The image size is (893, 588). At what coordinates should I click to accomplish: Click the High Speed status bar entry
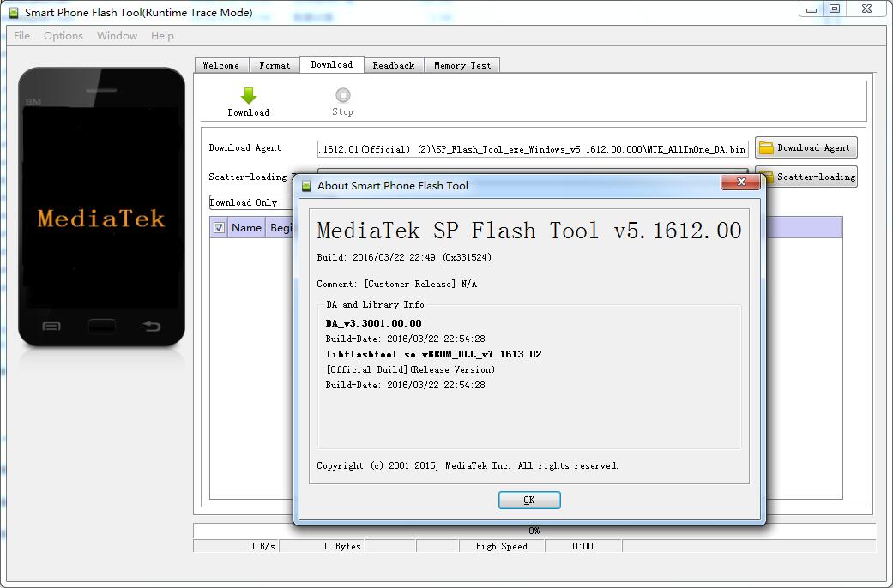tap(502, 546)
